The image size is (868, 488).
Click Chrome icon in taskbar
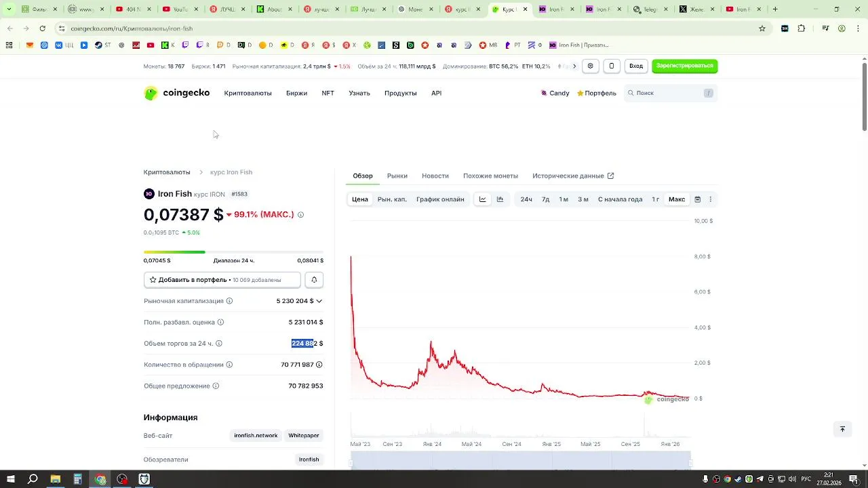click(100, 479)
